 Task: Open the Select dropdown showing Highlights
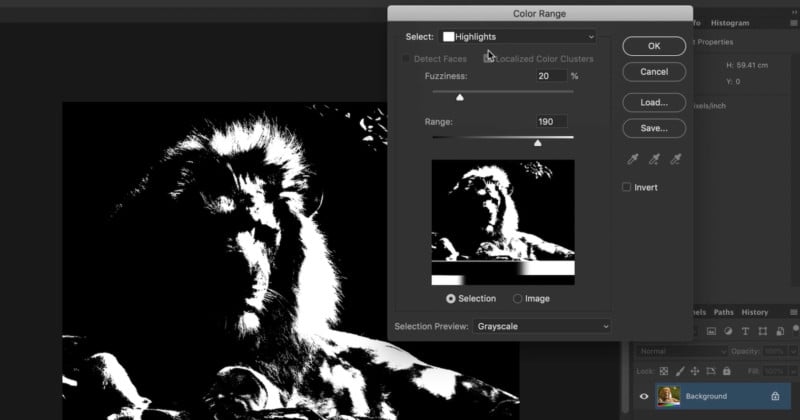click(x=518, y=37)
